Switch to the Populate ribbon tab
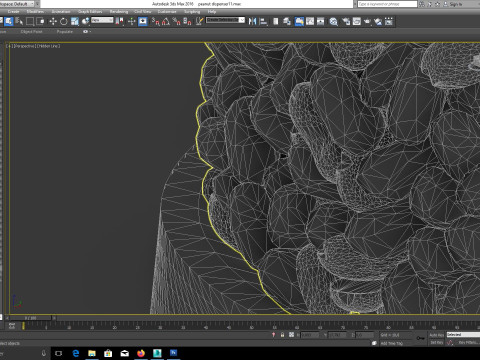The image size is (480, 360). [x=65, y=32]
